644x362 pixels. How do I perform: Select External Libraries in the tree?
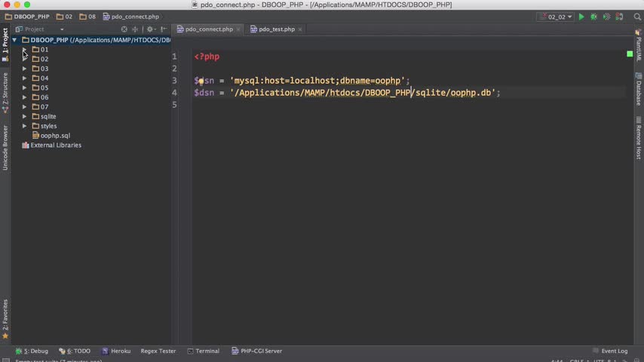[52, 145]
